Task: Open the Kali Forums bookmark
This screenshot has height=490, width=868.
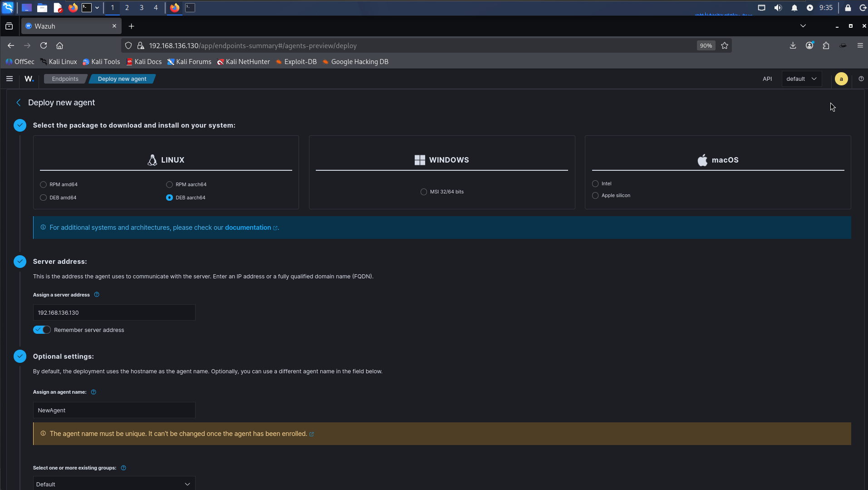Action: coord(189,62)
